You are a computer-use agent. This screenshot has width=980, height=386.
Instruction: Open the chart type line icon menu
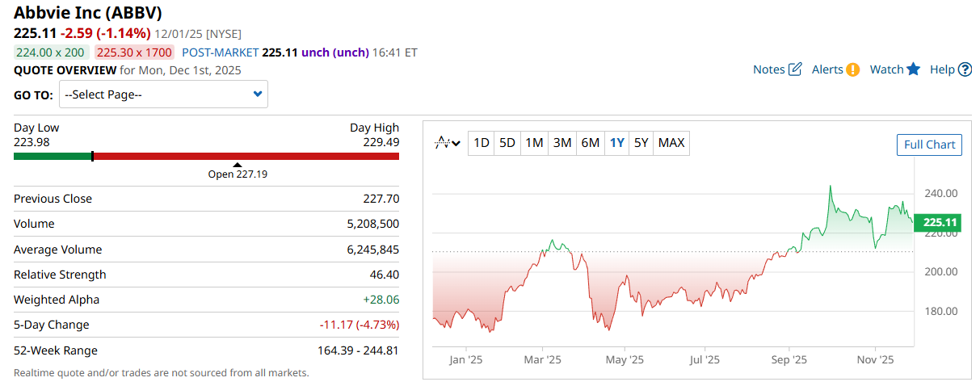click(442, 143)
